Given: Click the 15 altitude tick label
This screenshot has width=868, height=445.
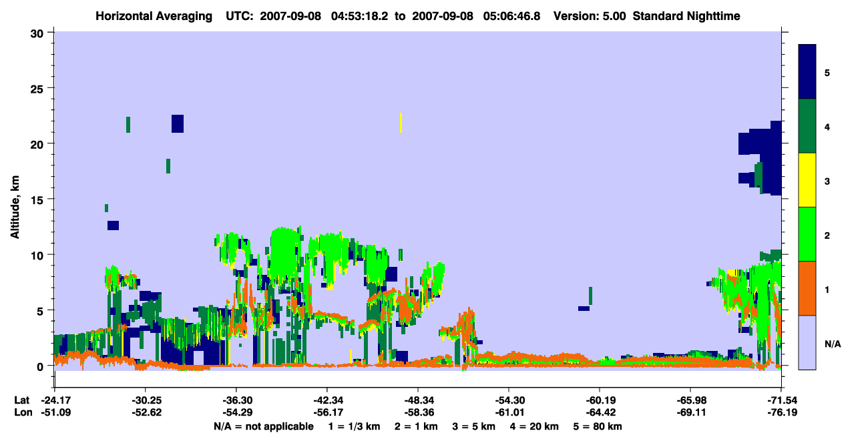Looking at the screenshot, I should point(39,199).
